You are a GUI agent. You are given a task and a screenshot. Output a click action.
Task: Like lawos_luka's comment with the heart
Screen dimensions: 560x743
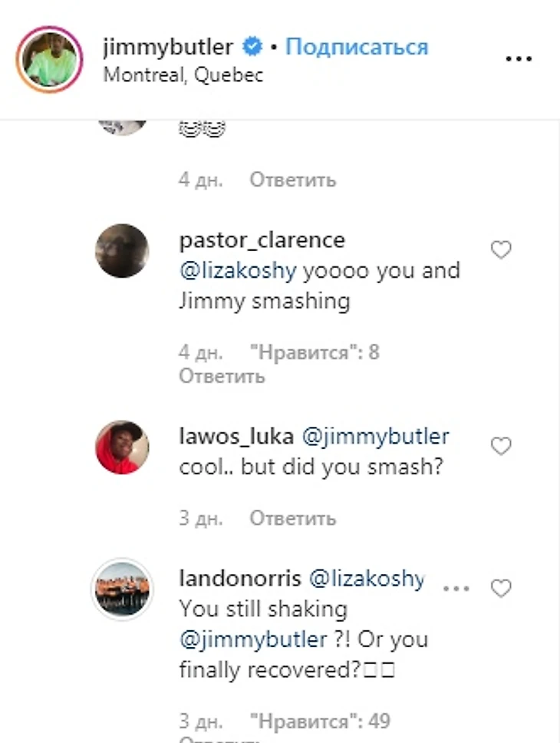coord(501,447)
